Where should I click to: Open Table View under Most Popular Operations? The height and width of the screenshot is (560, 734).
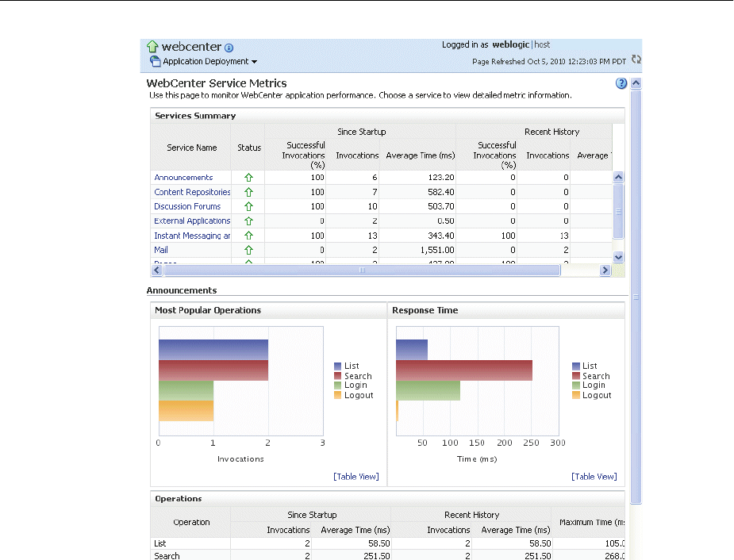coord(356,477)
